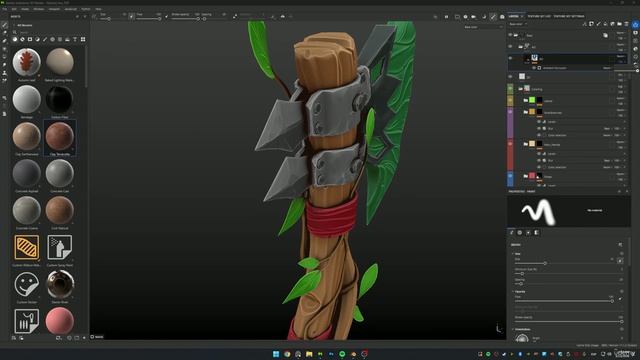
Task: Collapse the yellow-tagged Leaves folder
Action: (x=526, y=100)
